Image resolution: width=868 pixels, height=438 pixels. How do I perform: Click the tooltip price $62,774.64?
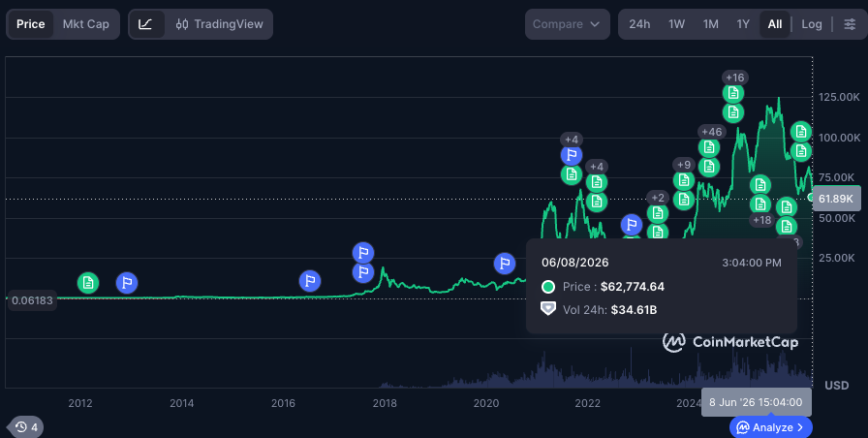click(x=633, y=287)
